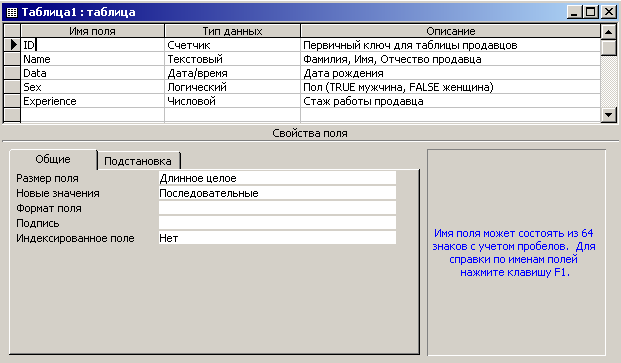Select the Sex field name cell

(92, 87)
